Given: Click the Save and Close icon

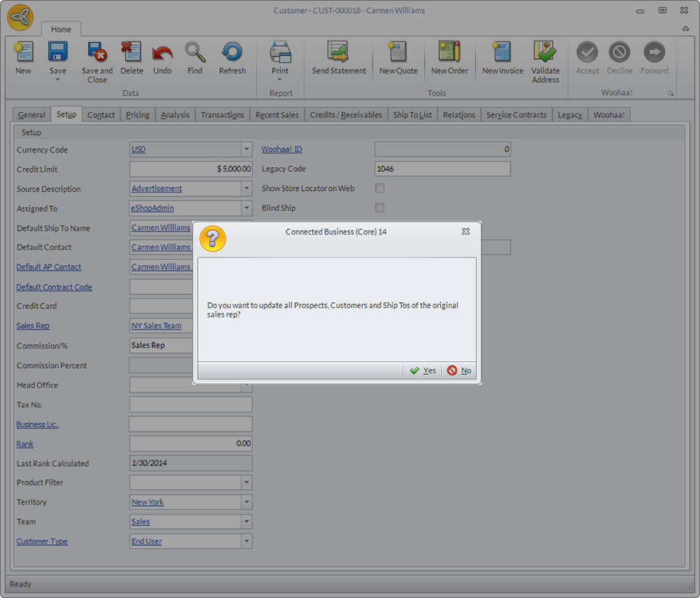Looking at the screenshot, I should [x=97, y=53].
